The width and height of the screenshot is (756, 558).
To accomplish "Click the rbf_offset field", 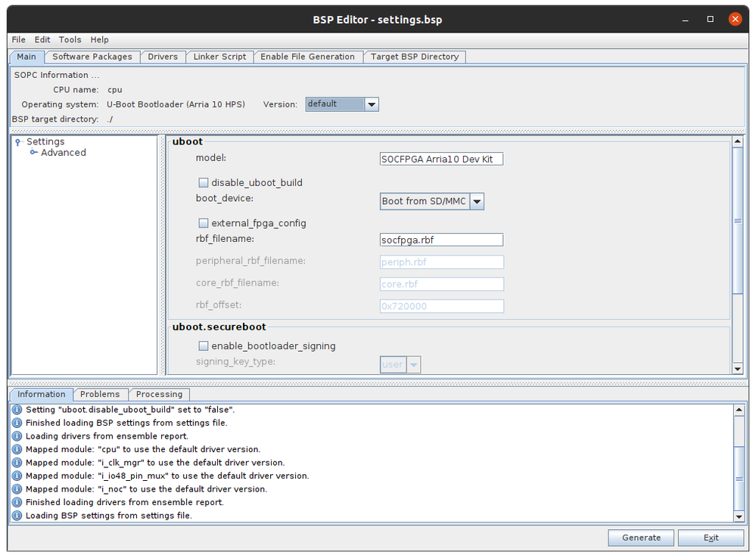I will point(441,306).
